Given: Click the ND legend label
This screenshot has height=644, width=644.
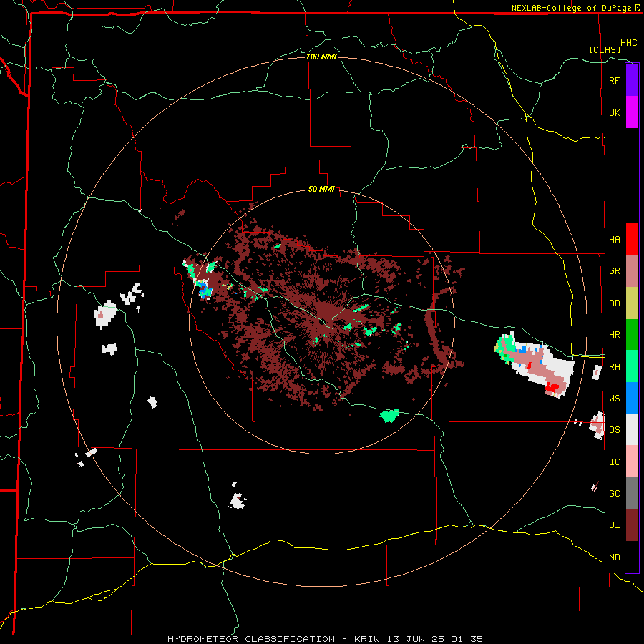Looking at the screenshot, I should point(614,557).
